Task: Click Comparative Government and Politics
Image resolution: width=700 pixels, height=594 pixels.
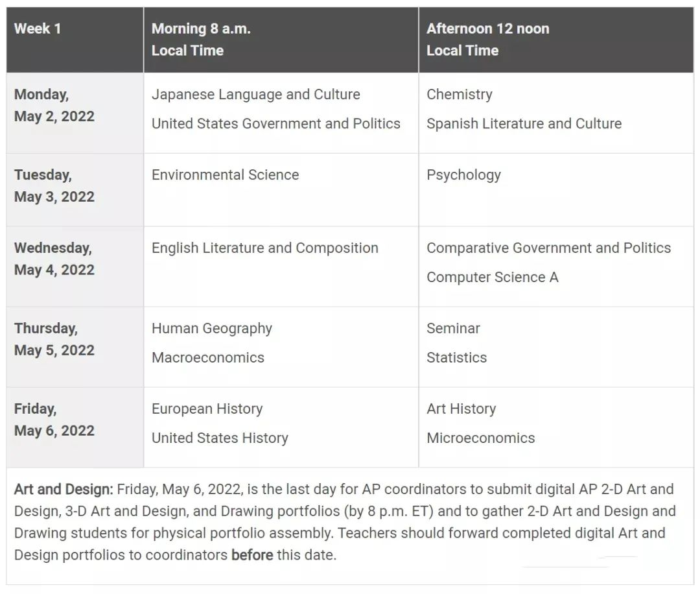Action: 549,248
